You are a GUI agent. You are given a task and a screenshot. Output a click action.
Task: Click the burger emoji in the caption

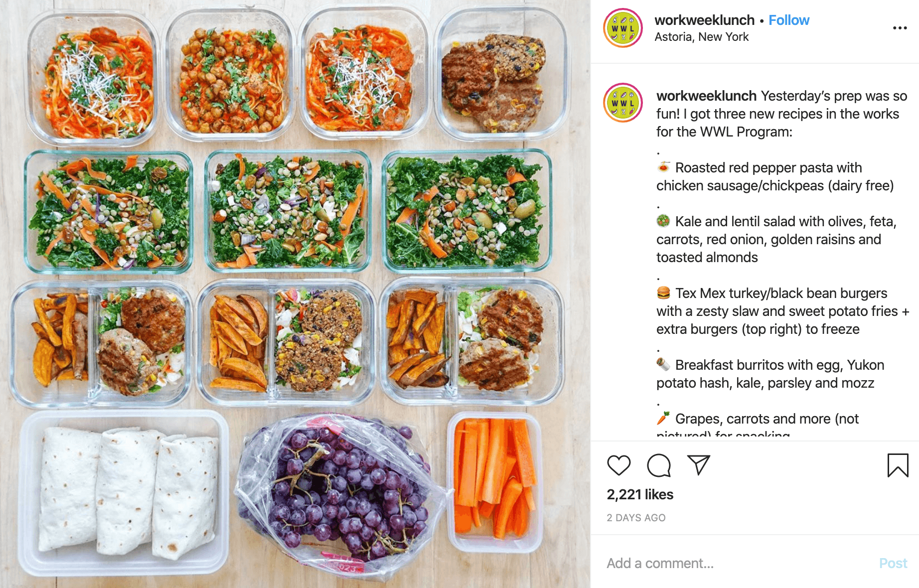click(x=663, y=293)
